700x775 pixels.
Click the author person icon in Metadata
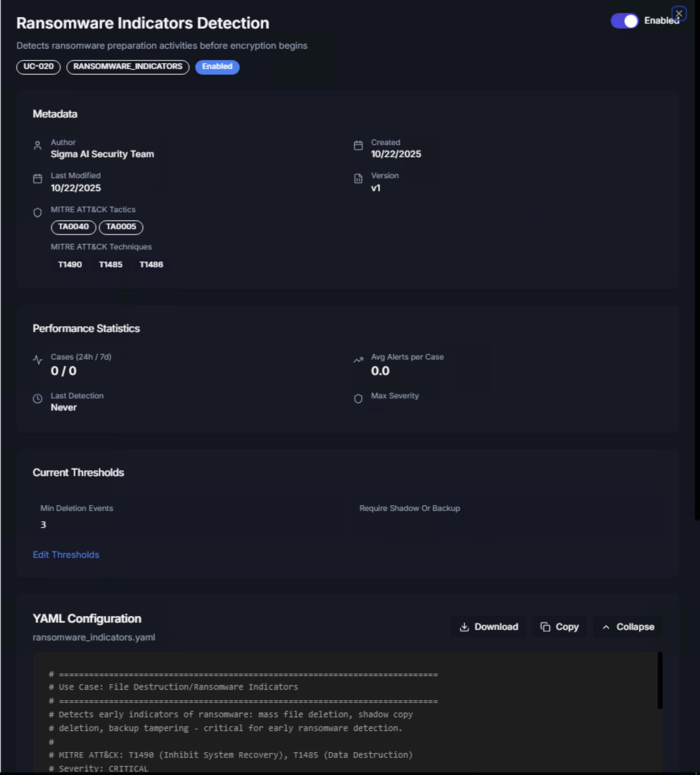(x=38, y=145)
